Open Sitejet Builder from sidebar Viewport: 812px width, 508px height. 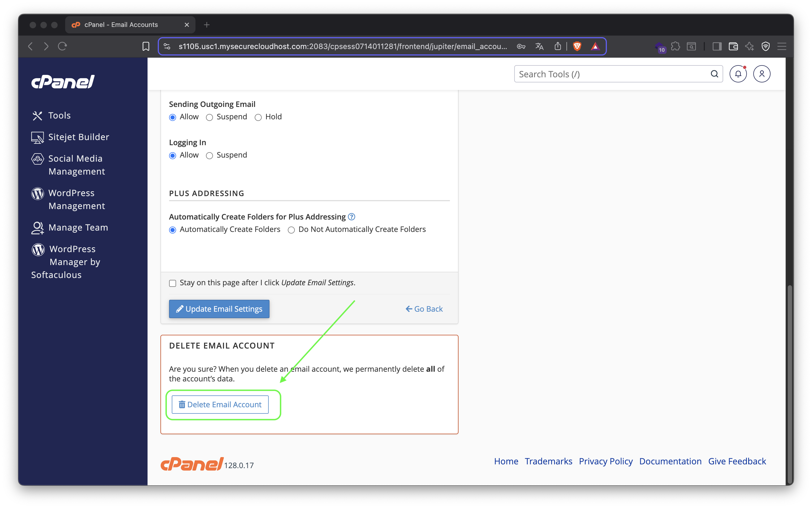click(79, 137)
